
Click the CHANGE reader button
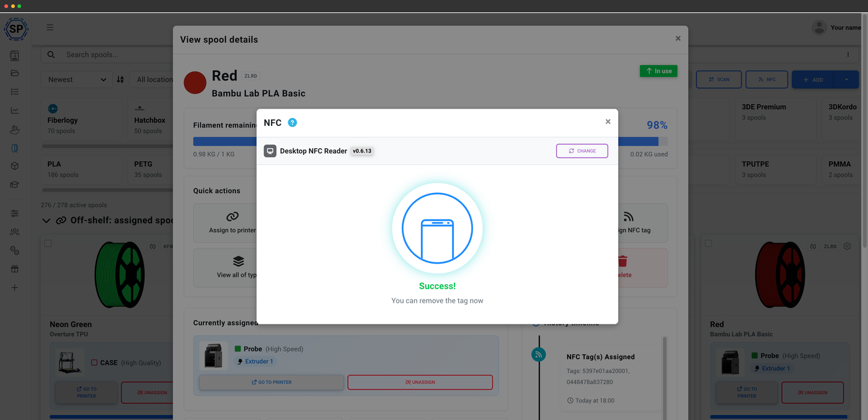[x=582, y=151]
